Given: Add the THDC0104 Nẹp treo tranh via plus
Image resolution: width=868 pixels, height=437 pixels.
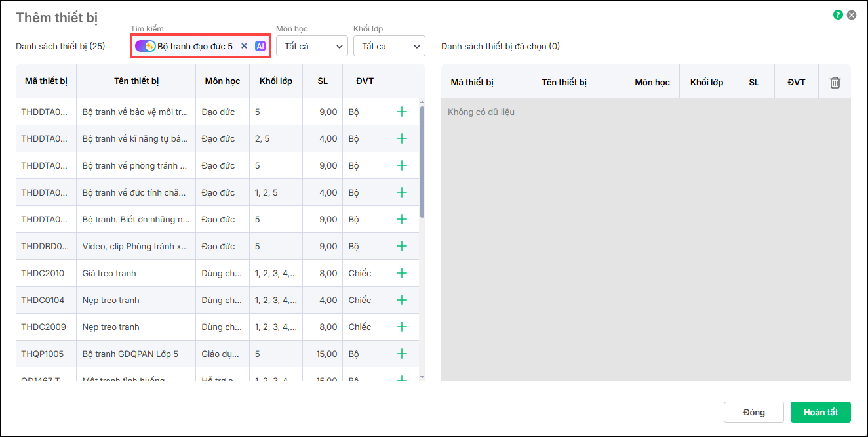Looking at the screenshot, I should [x=402, y=301].
